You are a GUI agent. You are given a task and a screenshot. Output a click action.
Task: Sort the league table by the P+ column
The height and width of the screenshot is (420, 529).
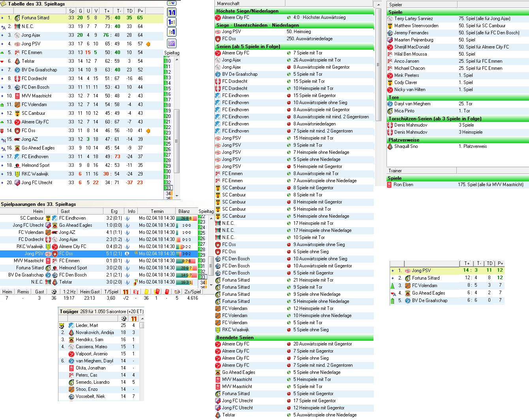[x=140, y=11]
